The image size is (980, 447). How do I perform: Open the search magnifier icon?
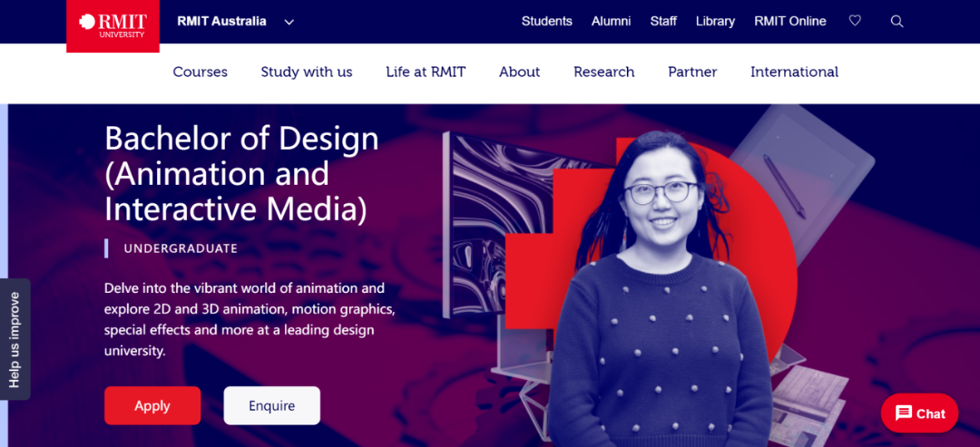click(x=897, y=21)
